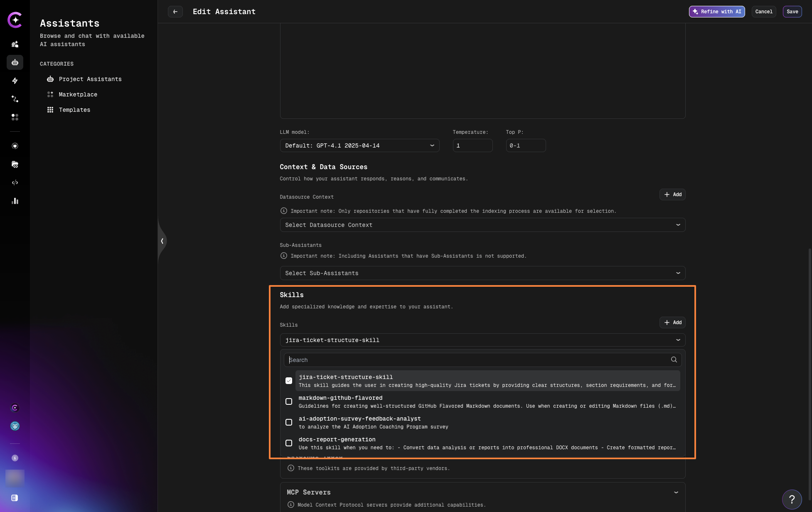
Task: Save the assistant changes
Action: tap(792, 12)
